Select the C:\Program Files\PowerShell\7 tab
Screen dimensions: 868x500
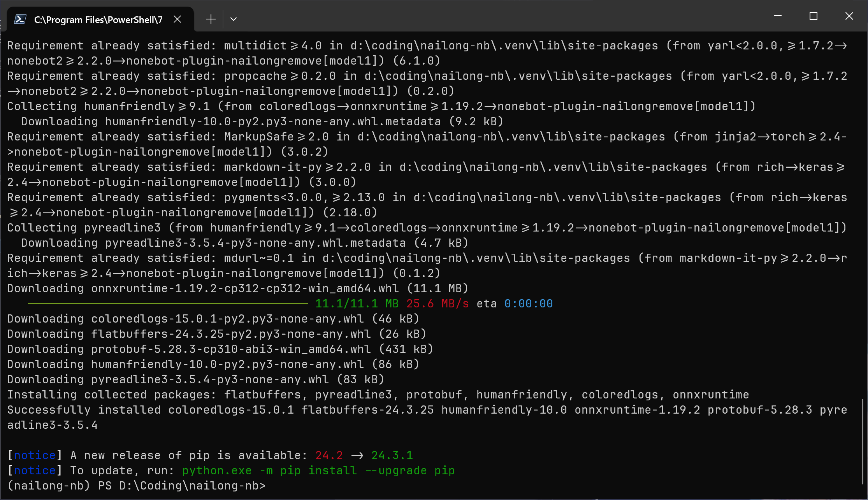pyautogui.click(x=98, y=19)
